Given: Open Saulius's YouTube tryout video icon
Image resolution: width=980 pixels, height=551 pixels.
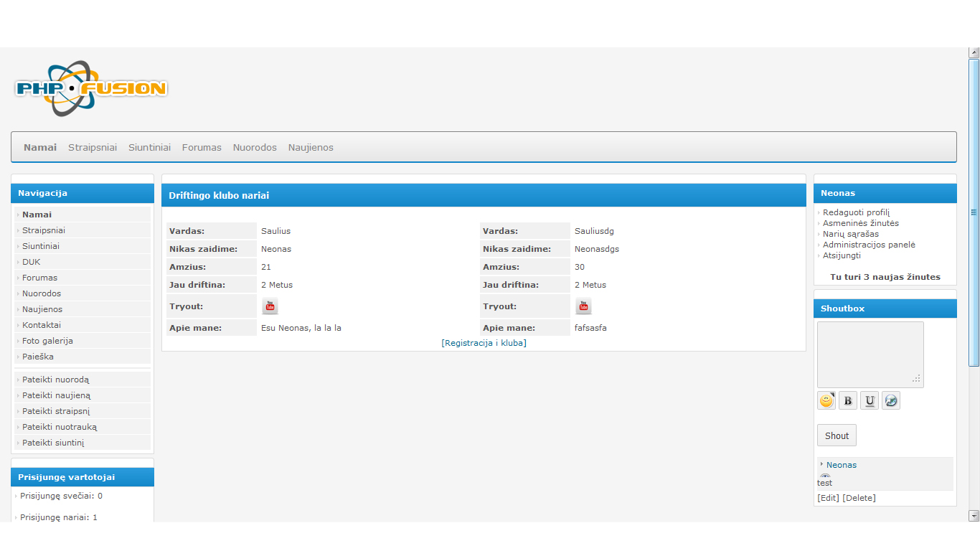Looking at the screenshot, I should pos(270,306).
